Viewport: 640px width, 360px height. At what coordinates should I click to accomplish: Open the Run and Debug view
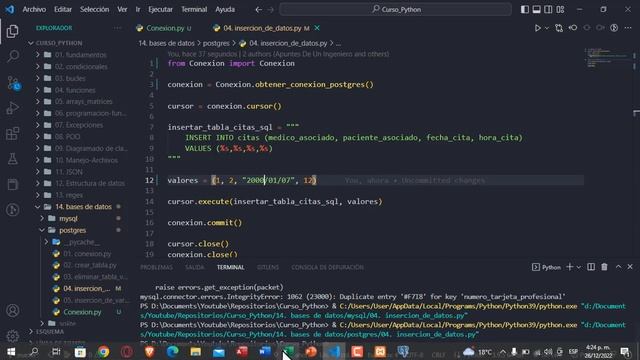(13, 108)
